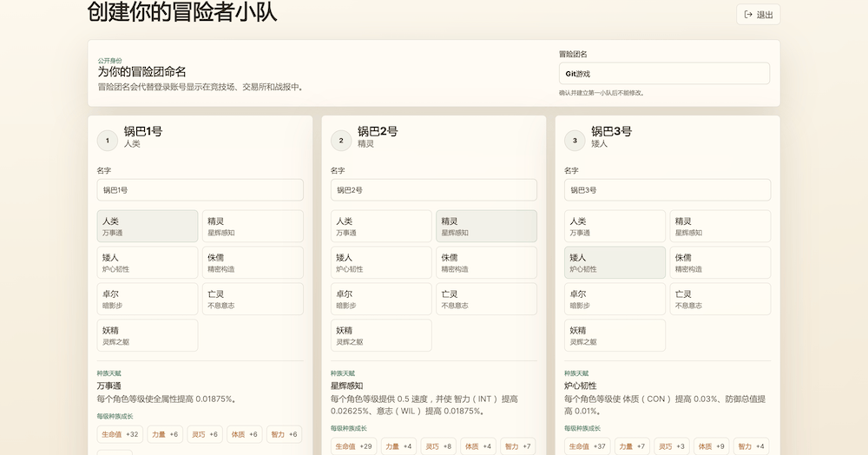The image size is (868, 455).
Task: Click the 名字 field of 锅巴2号
Action: [x=433, y=190]
